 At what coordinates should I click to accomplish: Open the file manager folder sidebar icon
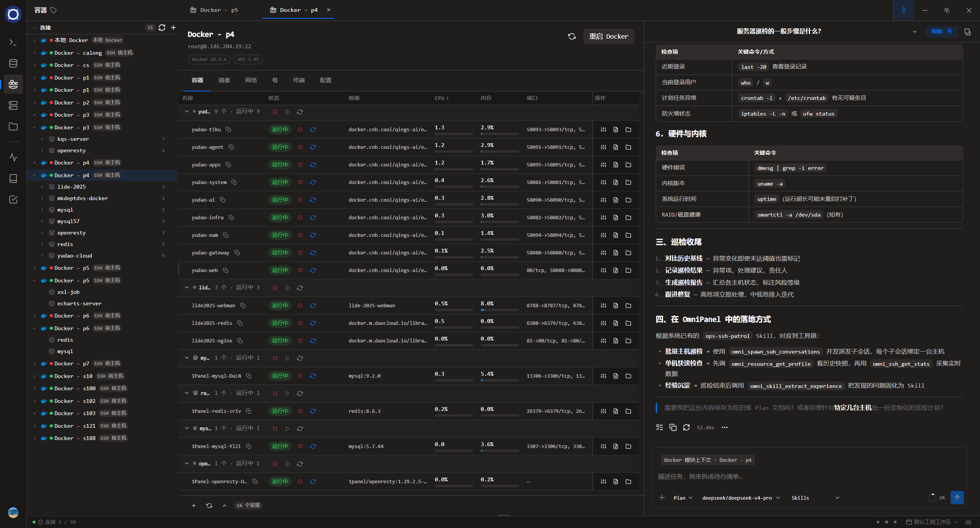pyautogui.click(x=13, y=127)
